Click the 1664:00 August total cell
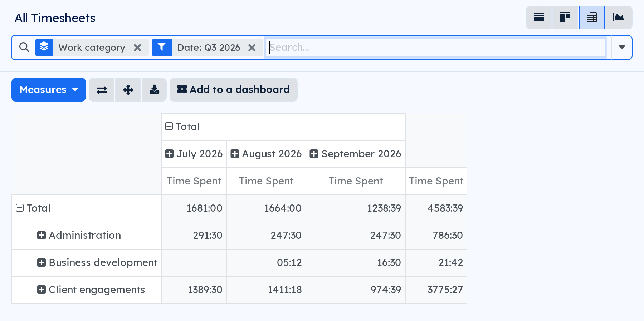The image size is (644, 321). click(x=266, y=208)
